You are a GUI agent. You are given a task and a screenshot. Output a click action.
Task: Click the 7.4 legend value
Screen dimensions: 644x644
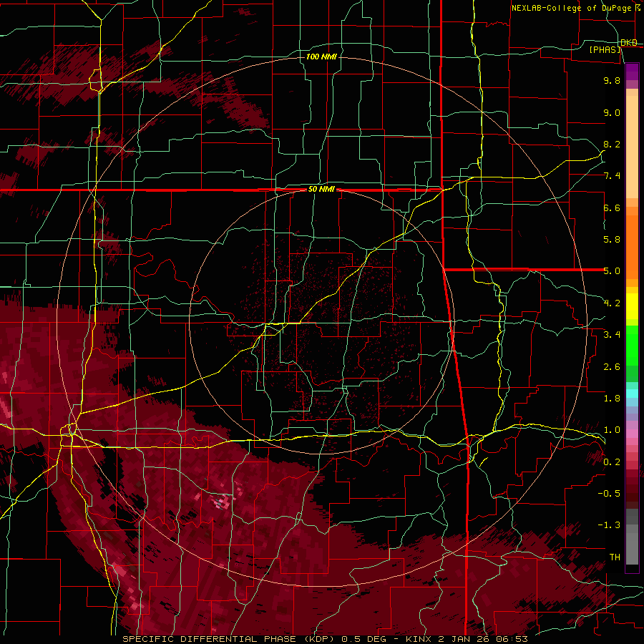click(x=612, y=176)
